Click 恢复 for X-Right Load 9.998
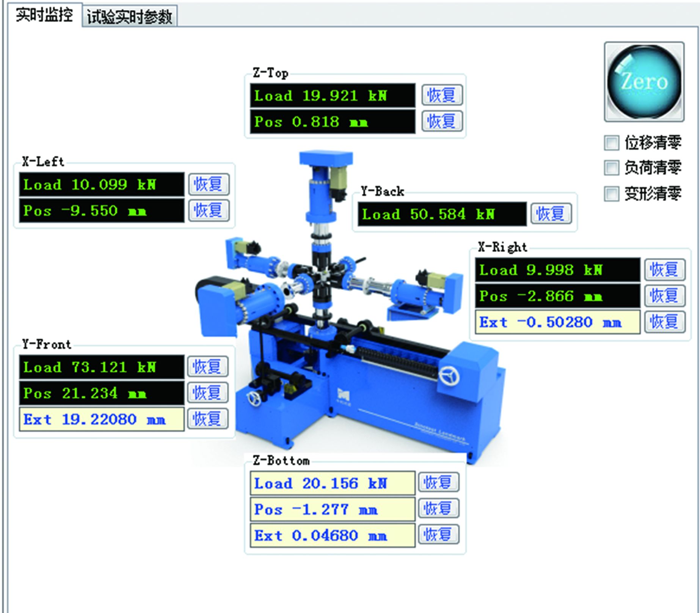Screen dimensions: 700x613 coord(665,270)
